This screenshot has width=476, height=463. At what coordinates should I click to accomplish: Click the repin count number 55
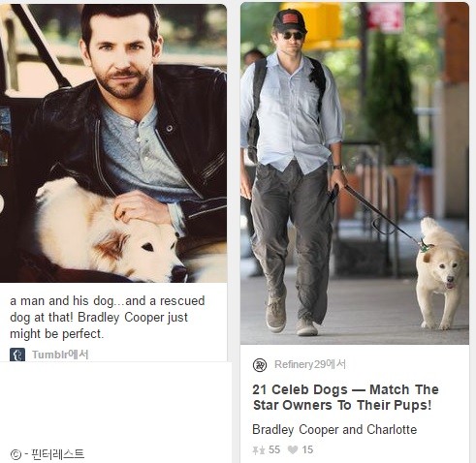[274, 449]
